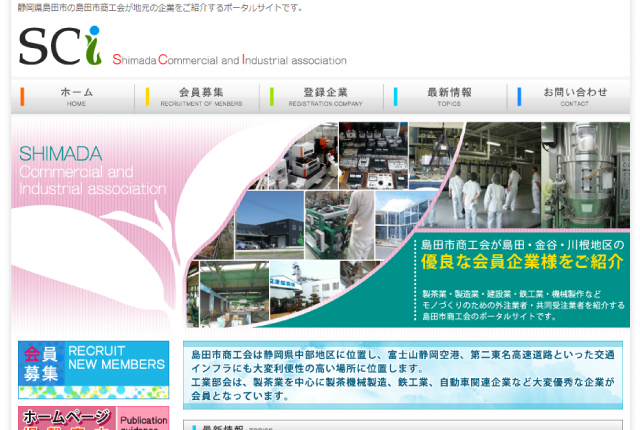Image resolution: width=640 pixels, height=430 pixels.
Task: Click the 島田市商工会は静岡県中部地区 description text
Action: [403, 375]
